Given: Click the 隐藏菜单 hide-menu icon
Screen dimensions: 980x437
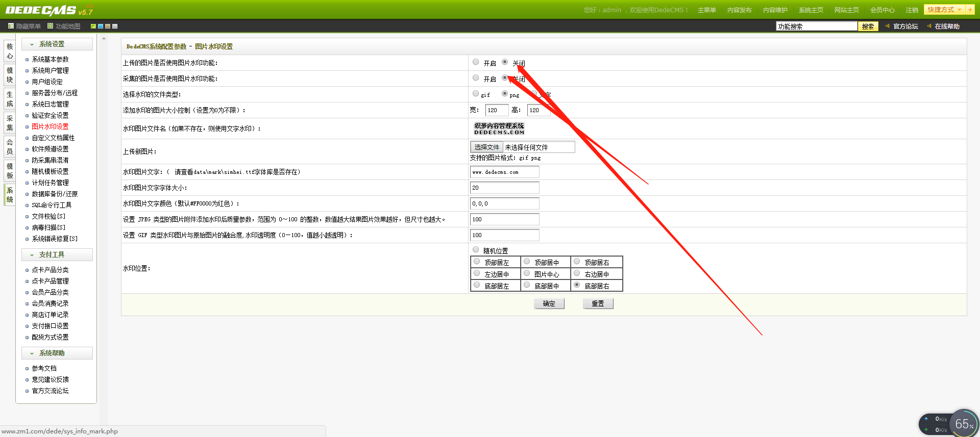Looking at the screenshot, I should [11, 26].
